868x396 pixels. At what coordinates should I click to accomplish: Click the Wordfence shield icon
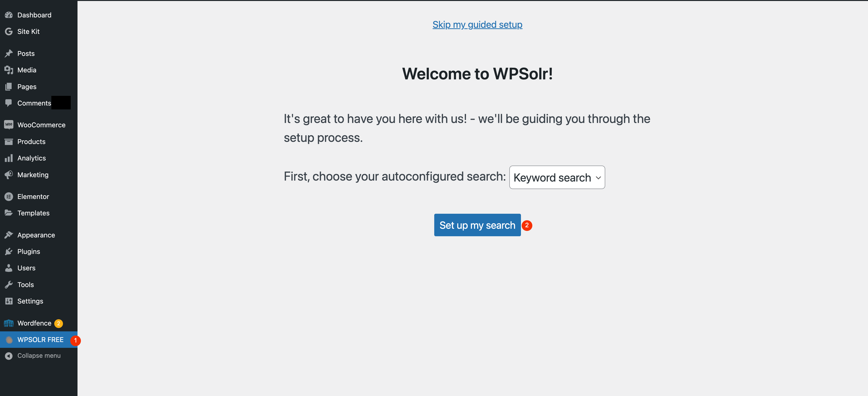pos(9,323)
